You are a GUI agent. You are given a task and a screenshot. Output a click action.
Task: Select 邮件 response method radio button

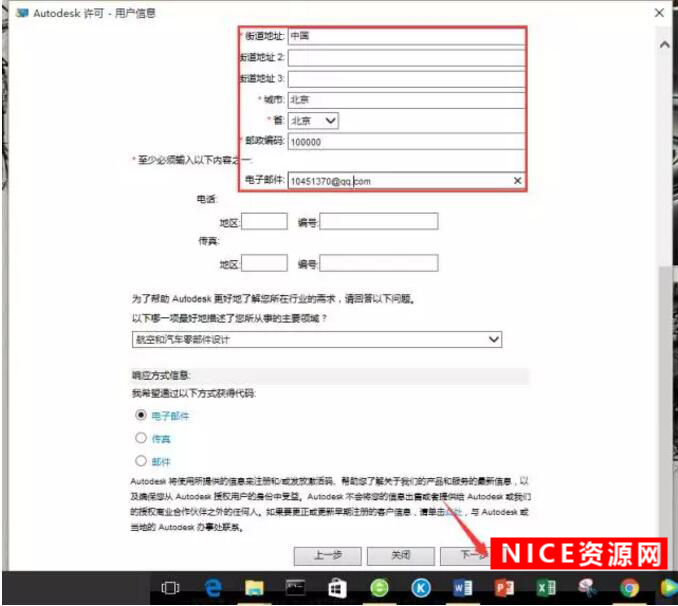coord(141,461)
